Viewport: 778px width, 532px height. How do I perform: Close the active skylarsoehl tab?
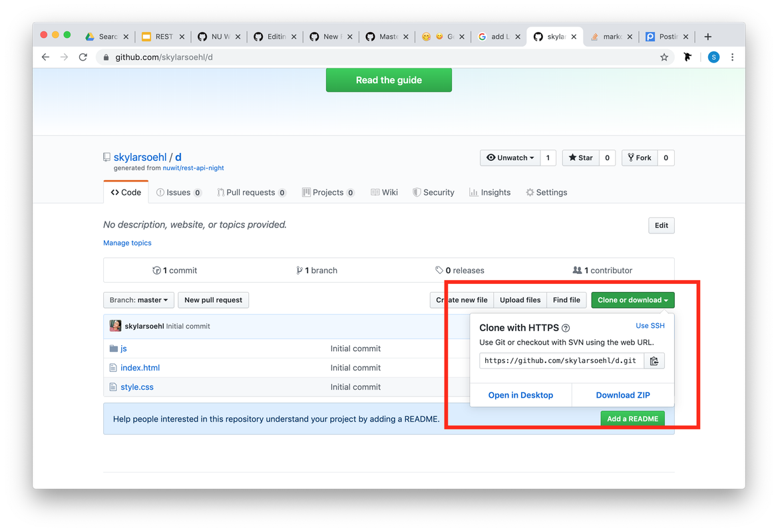click(574, 37)
